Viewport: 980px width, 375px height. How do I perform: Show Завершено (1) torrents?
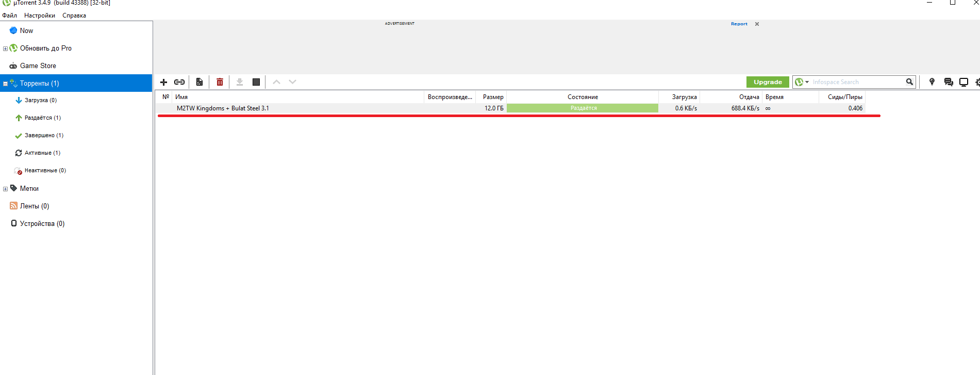pos(44,135)
